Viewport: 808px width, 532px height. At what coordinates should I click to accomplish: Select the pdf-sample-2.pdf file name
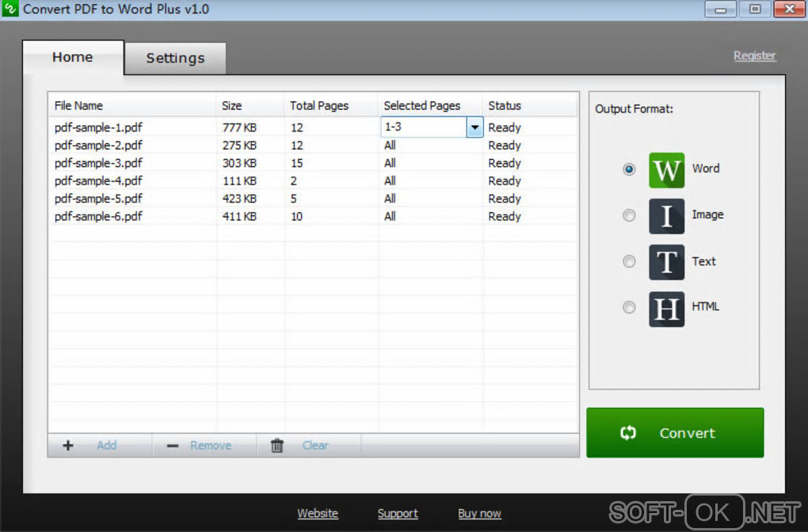[x=98, y=145]
